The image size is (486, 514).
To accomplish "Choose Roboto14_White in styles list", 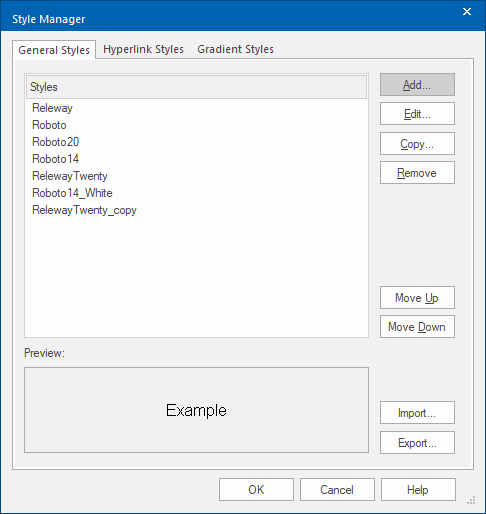I will point(72,193).
